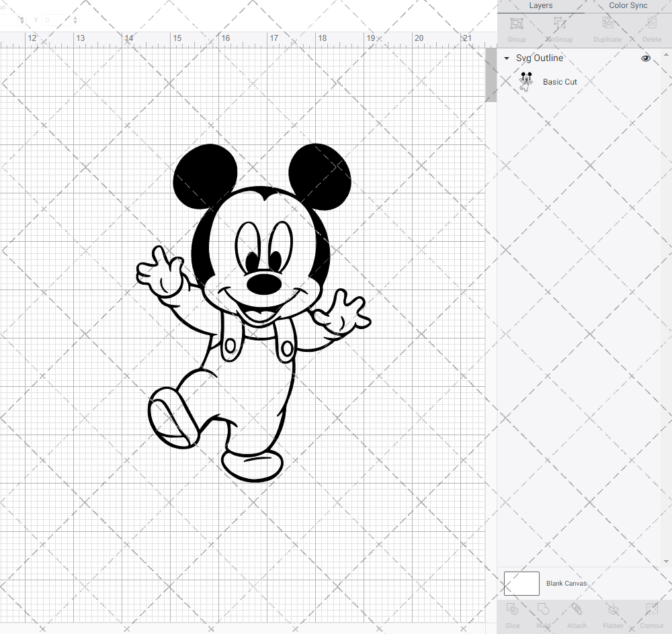
Task: Select the Weld tool
Action: 543,615
